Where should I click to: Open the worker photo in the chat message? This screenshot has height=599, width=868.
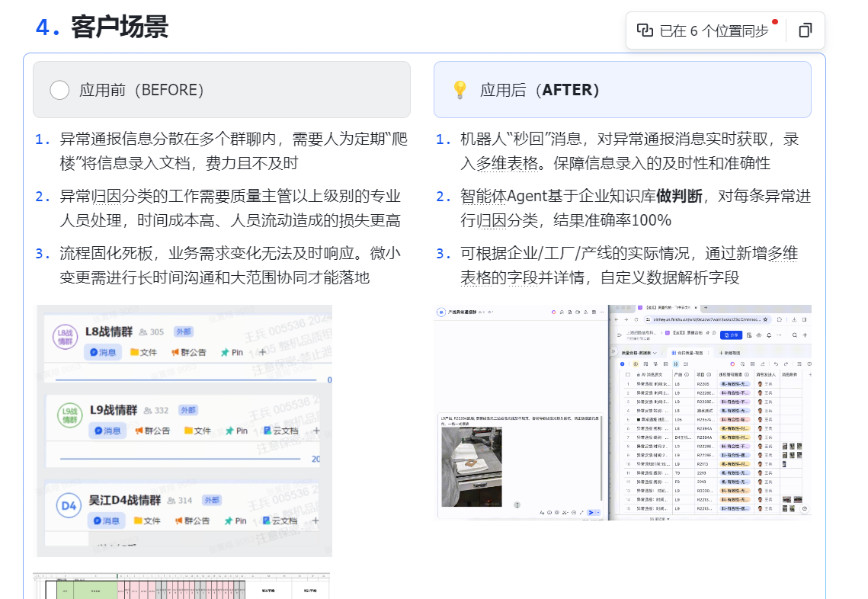pos(471,466)
